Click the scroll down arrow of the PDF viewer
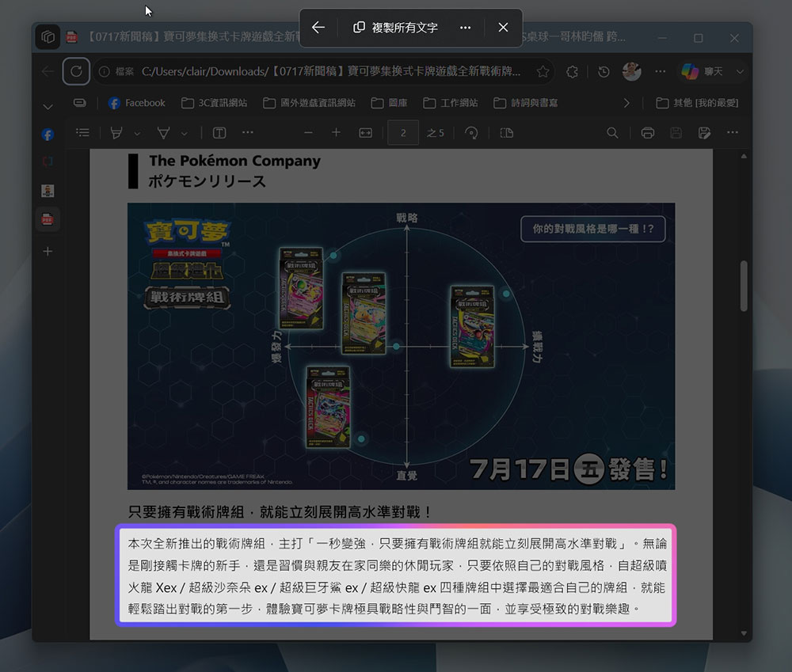Screen dimensions: 792x672 (744, 633)
